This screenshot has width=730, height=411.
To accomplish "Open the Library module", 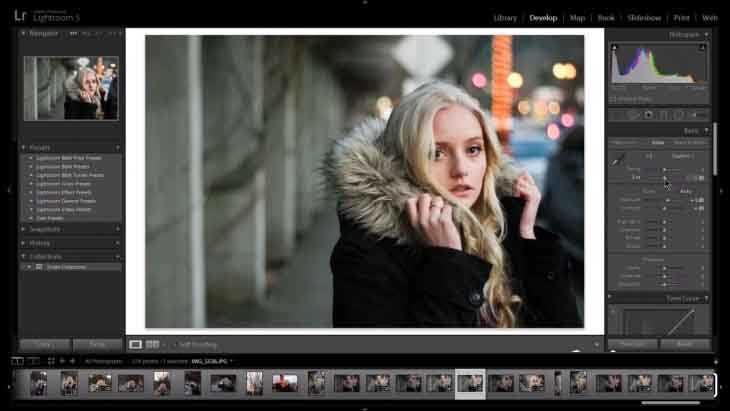I will pyautogui.click(x=505, y=17).
